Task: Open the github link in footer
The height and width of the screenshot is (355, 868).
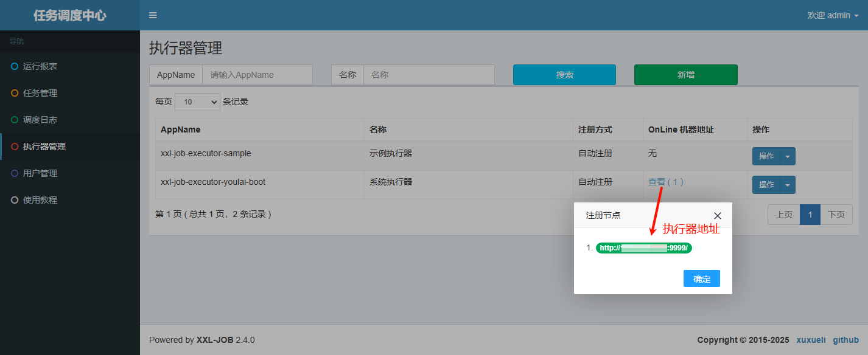Action: click(845, 340)
